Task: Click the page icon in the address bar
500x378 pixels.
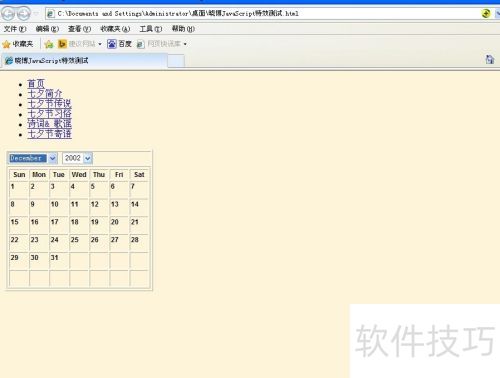Action: click(x=50, y=14)
